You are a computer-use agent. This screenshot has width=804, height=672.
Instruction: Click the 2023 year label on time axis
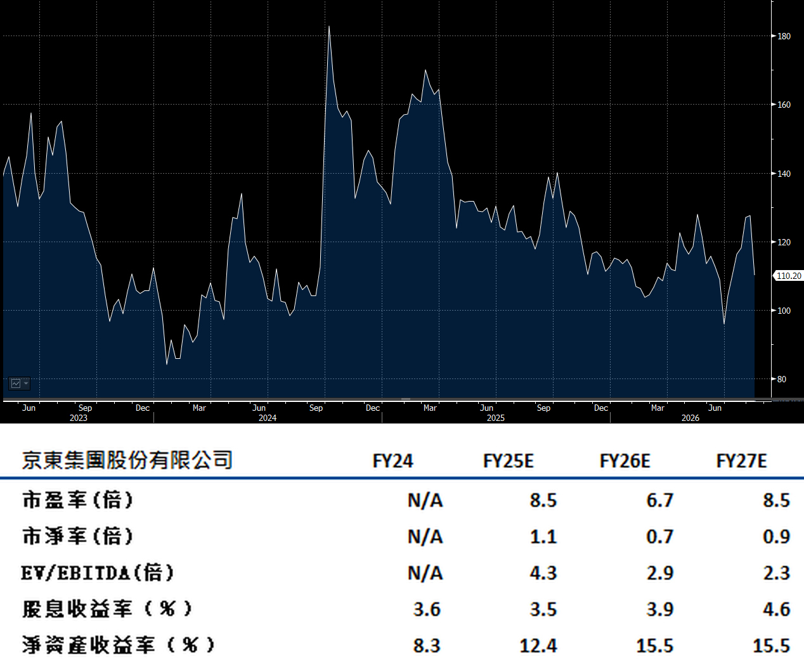(x=79, y=418)
